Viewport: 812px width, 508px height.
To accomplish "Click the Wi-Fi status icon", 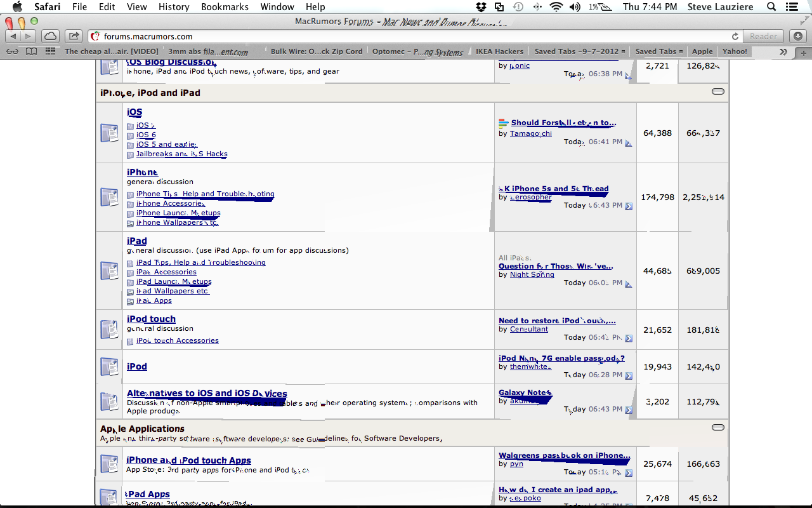I will point(556,7).
